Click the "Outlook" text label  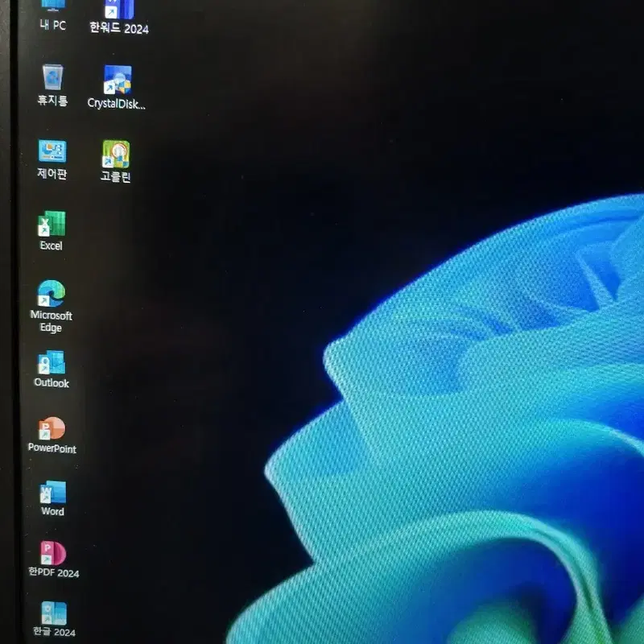click(x=52, y=383)
